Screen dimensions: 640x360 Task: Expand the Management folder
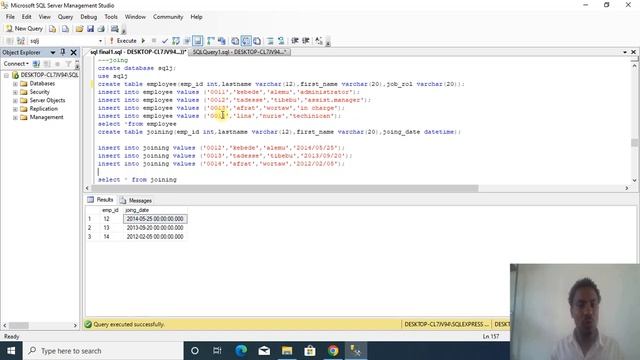tap(15, 118)
